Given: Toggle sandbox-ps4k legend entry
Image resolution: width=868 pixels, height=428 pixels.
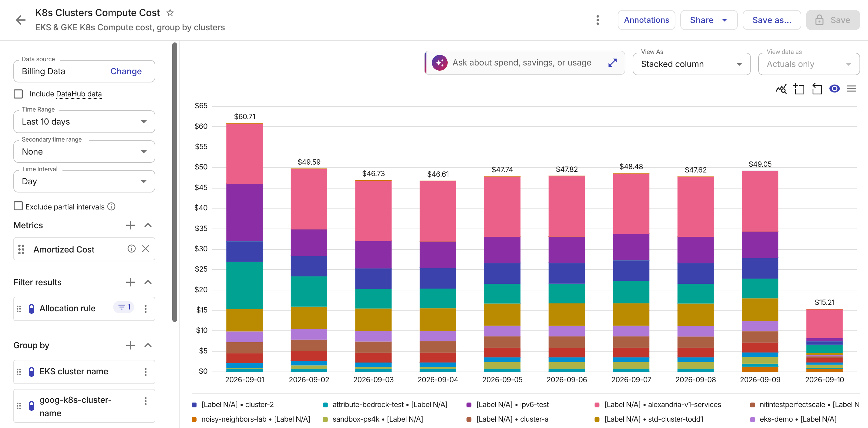Looking at the screenshot, I should pyautogui.click(x=373, y=419).
